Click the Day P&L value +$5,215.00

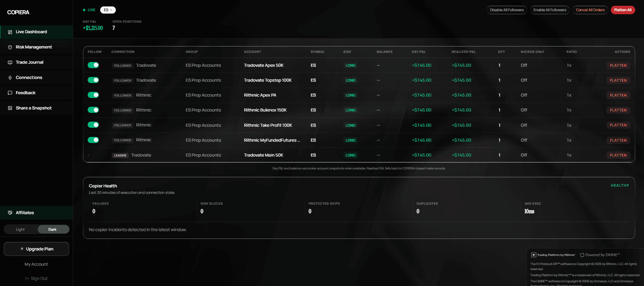coord(93,28)
